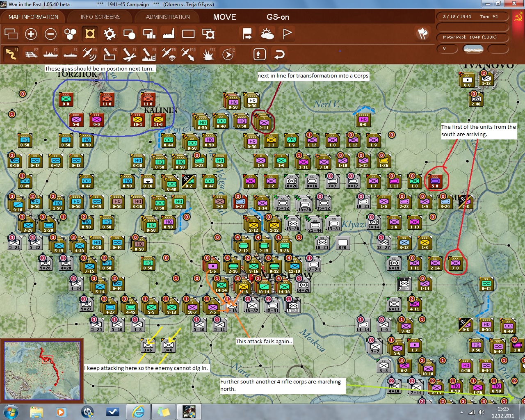This screenshot has width=525, height=420.
Task: Select the F9 air transport mode
Action: (x=169, y=54)
